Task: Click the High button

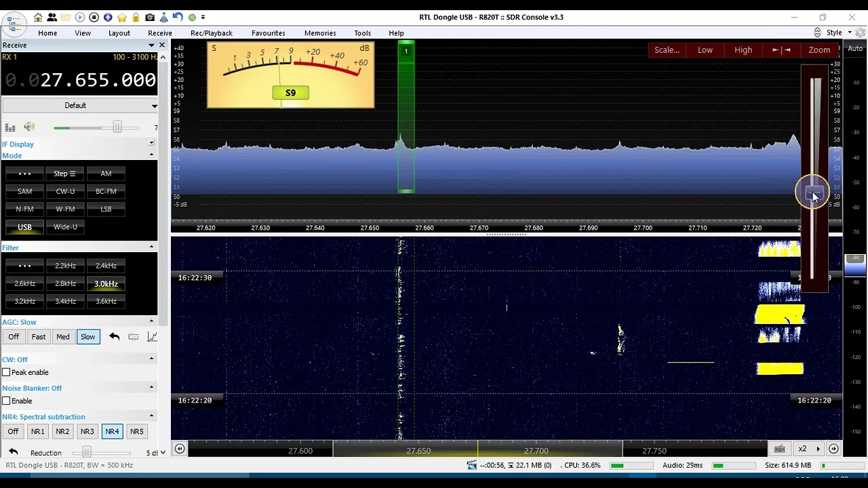Action: (x=743, y=50)
